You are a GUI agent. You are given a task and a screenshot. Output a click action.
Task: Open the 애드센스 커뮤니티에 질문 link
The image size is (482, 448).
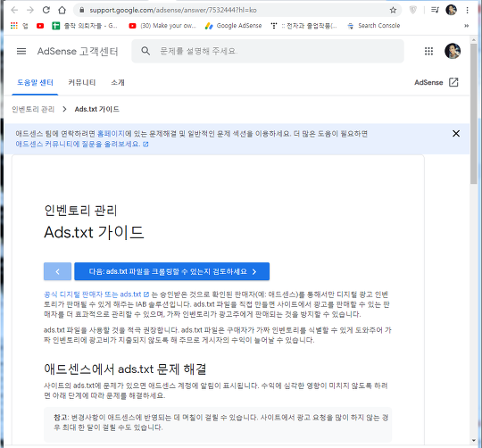point(82,144)
